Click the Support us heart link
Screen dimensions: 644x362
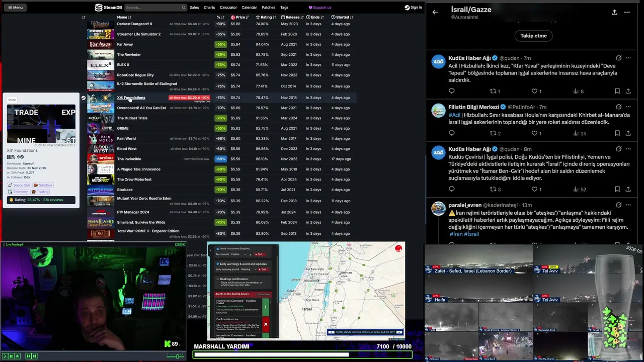coord(320,8)
